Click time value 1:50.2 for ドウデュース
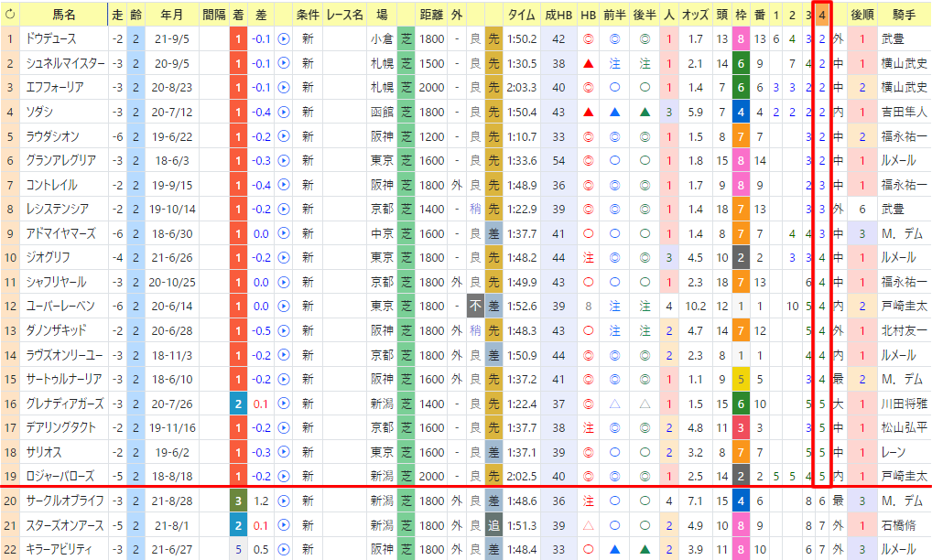 tap(522, 39)
